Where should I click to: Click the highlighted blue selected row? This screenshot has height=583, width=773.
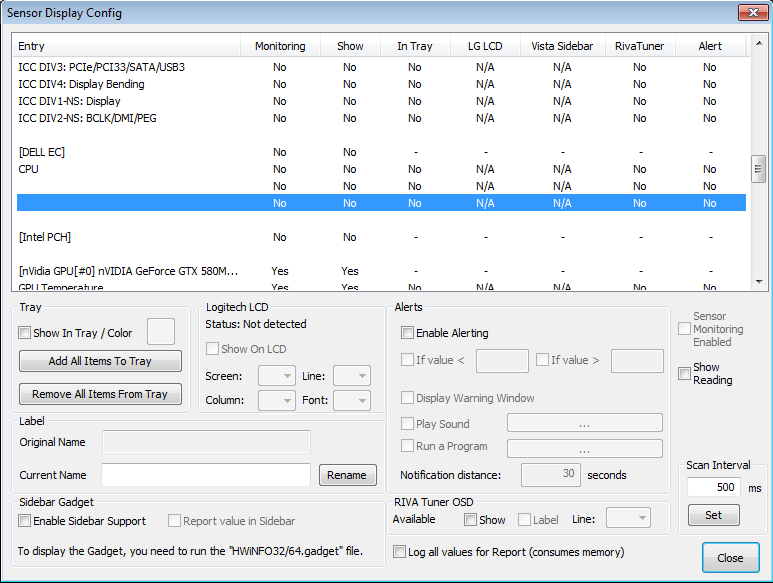381,203
